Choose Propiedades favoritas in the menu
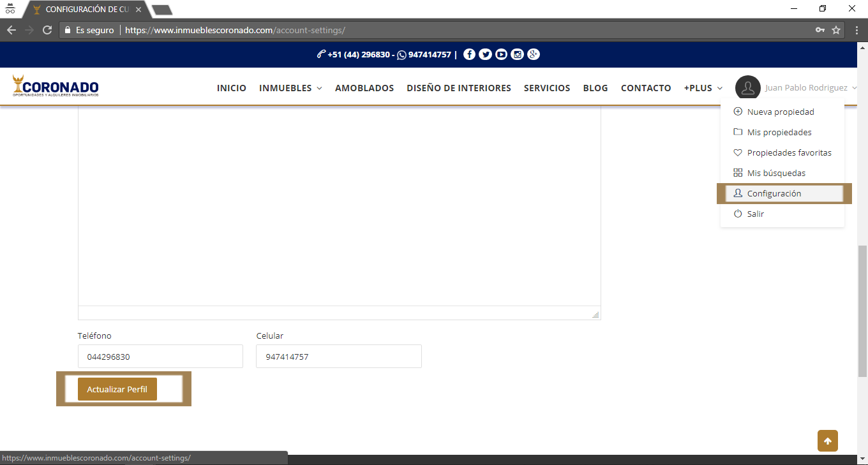This screenshot has height=465, width=868. (789, 152)
